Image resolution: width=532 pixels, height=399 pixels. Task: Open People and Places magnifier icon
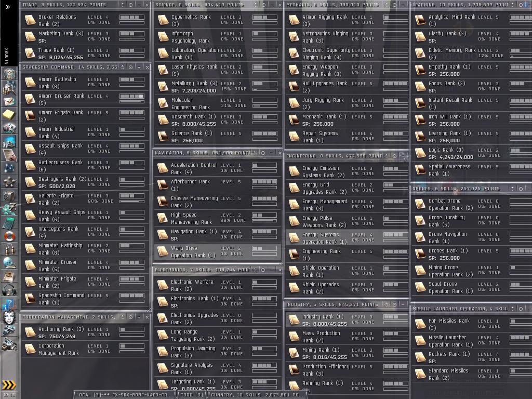[9, 87]
